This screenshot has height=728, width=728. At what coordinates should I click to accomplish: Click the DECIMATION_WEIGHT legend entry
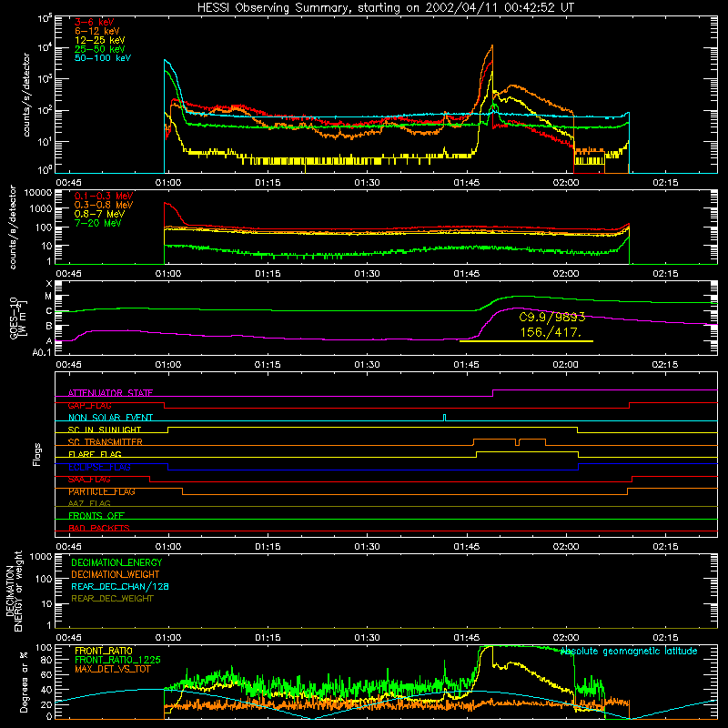(x=116, y=574)
